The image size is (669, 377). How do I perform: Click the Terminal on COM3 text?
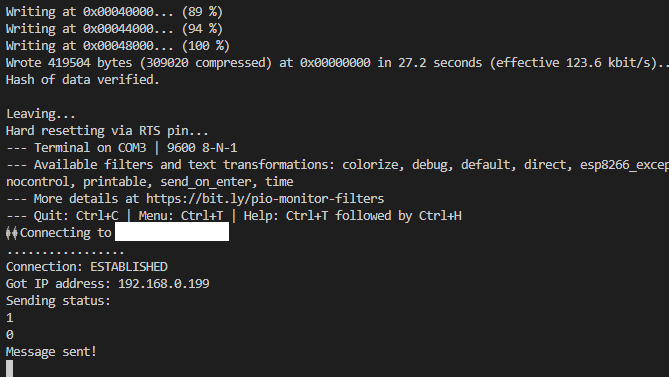(90, 148)
